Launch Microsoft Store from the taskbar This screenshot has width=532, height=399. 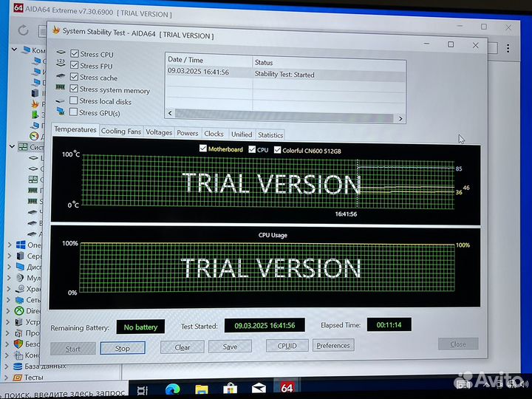(231, 389)
